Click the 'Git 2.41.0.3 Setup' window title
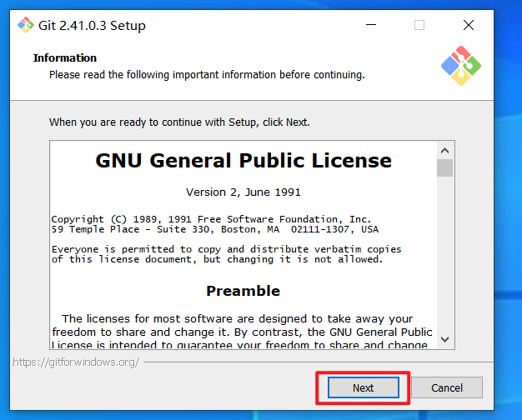522x420 pixels. click(x=92, y=26)
